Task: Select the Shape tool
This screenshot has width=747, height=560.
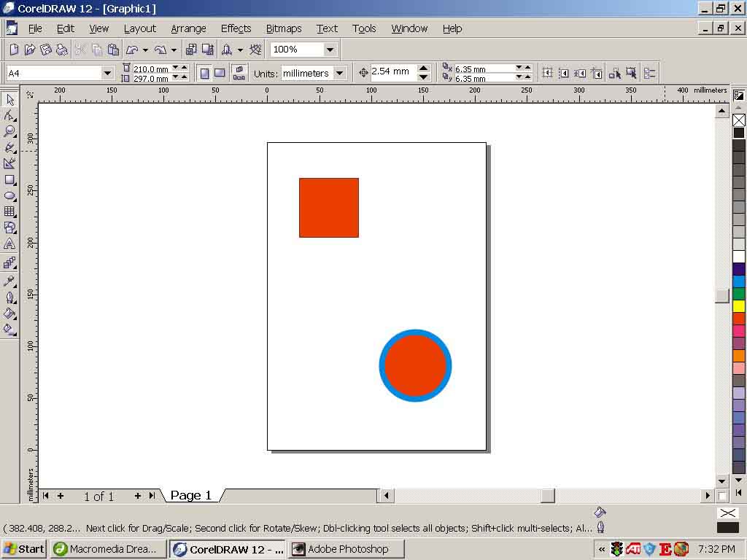Action: coord(9,115)
